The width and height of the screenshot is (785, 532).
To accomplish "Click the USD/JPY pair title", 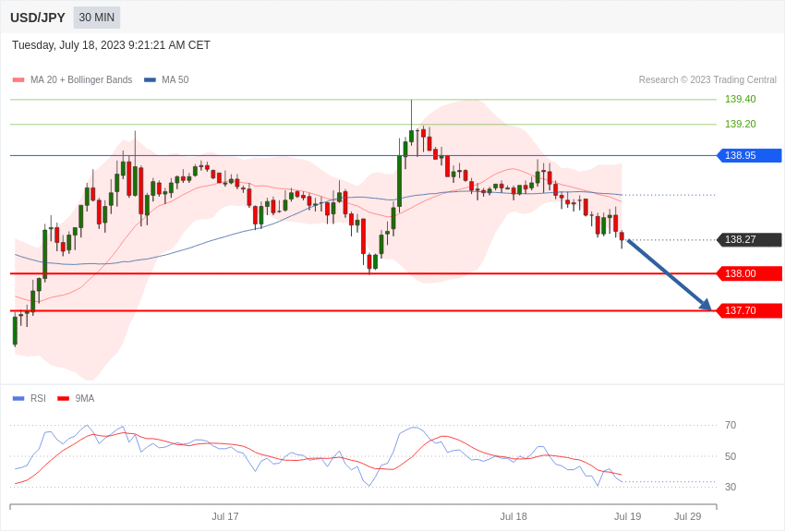I will point(38,18).
